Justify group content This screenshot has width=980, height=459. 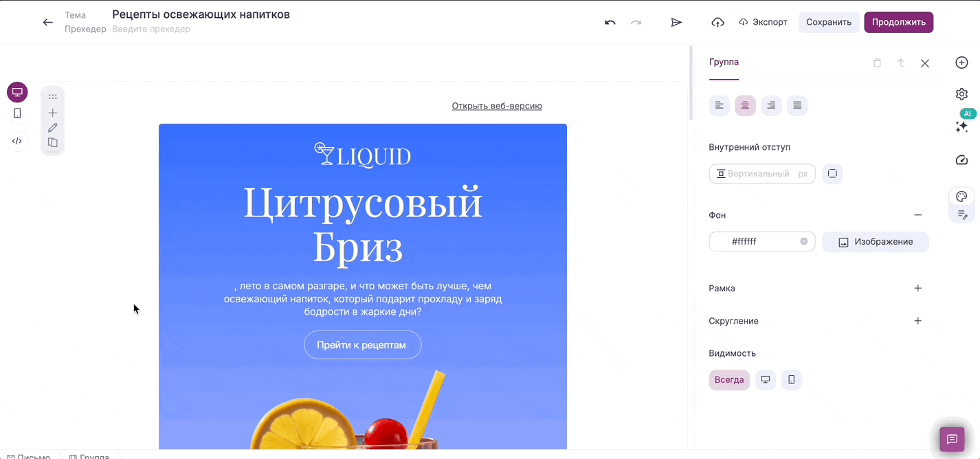pos(797,105)
